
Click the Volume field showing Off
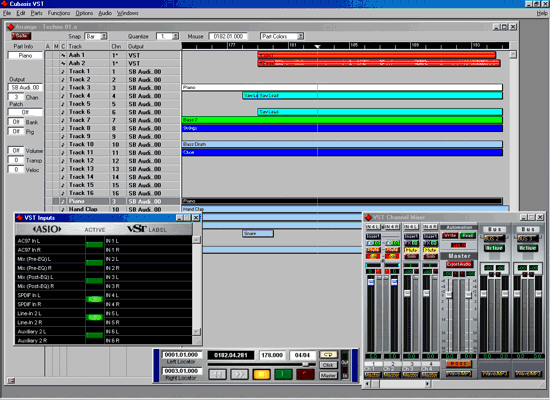(x=16, y=151)
